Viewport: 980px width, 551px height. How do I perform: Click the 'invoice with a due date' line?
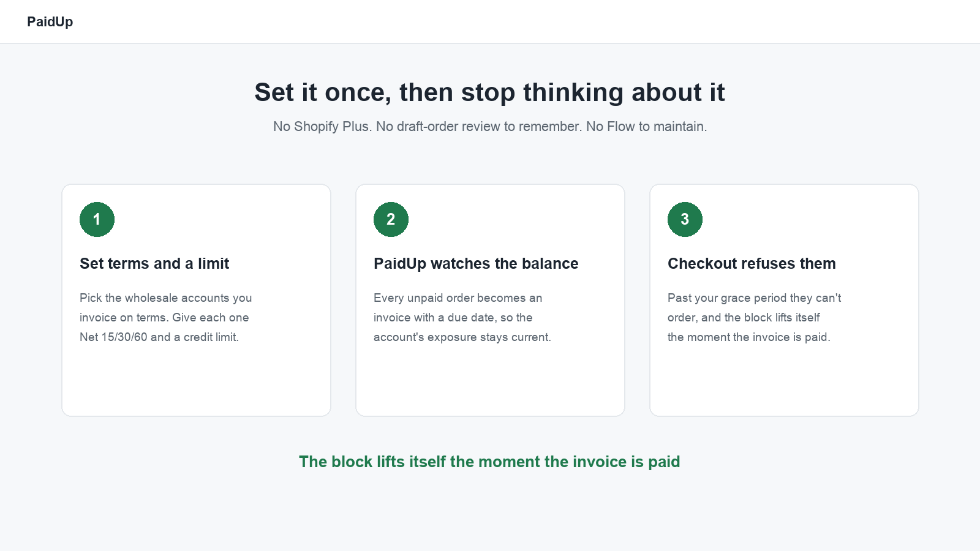(453, 317)
